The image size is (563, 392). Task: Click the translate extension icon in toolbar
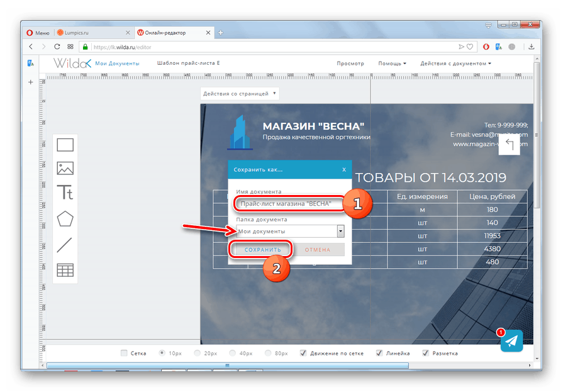pyautogui.click(x=499, y=47)
